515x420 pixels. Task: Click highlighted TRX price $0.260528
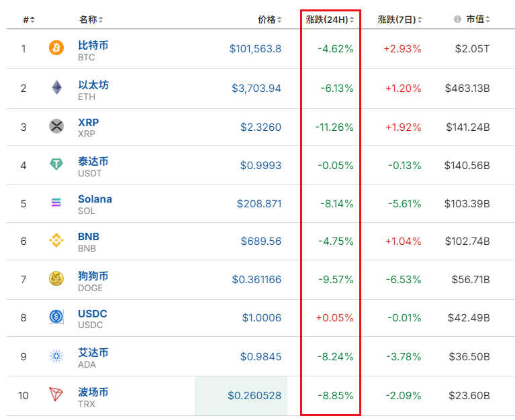[254, 396]
